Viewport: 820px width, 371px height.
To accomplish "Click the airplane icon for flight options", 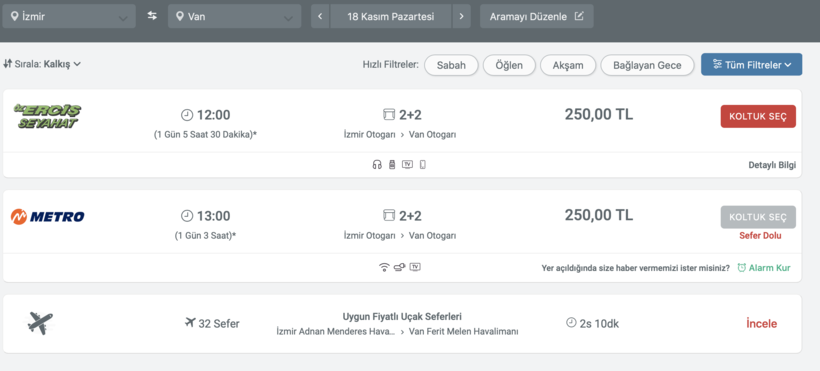I will point(40,323).
